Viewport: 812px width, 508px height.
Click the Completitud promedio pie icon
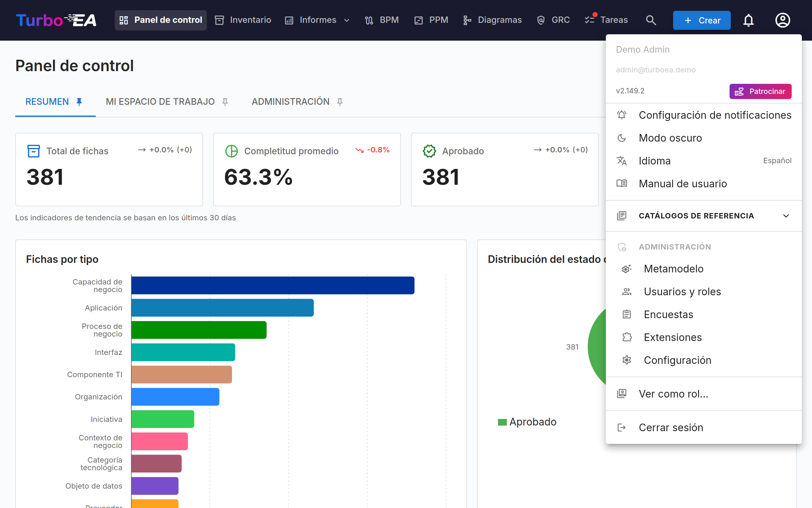click(232, 151)
